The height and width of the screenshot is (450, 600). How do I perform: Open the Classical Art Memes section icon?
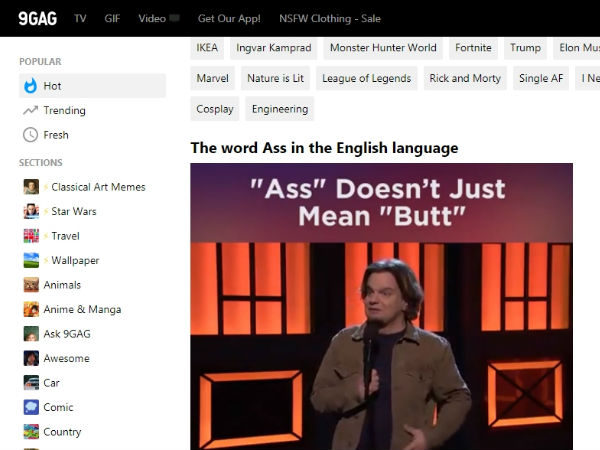31,187
